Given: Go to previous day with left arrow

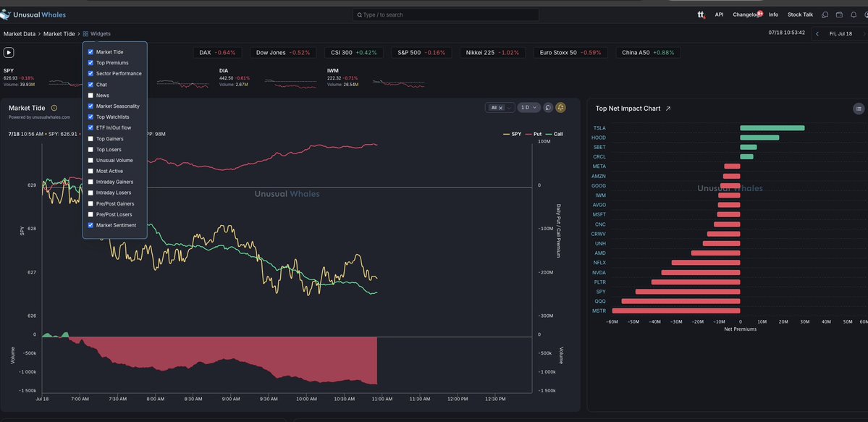Looking at the screenshot, I should tap(817, 34).
